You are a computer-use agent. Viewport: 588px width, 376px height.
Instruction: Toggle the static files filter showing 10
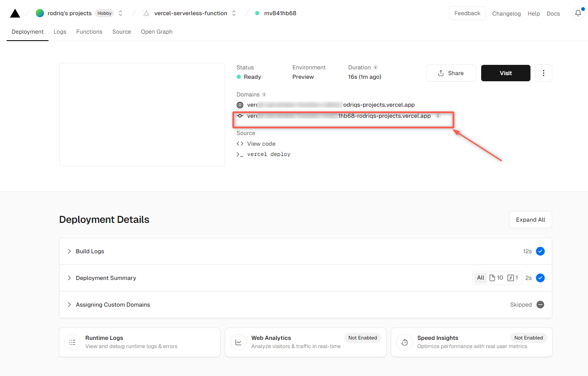(x=496, y=278)
